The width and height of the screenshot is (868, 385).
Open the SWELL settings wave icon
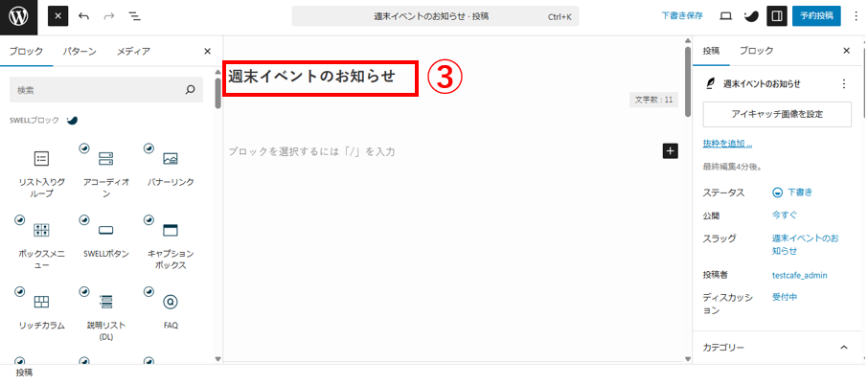(751, 16)
